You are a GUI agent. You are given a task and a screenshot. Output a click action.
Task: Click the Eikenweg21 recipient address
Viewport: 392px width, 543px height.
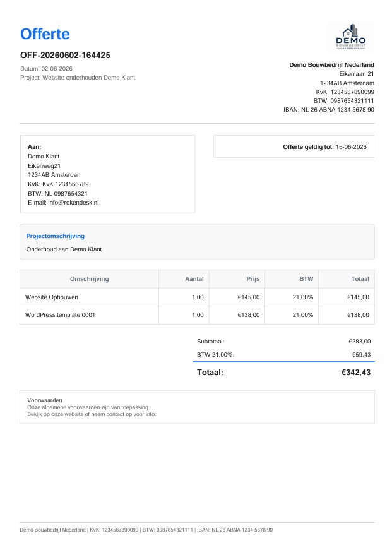[x=44, y=166]
